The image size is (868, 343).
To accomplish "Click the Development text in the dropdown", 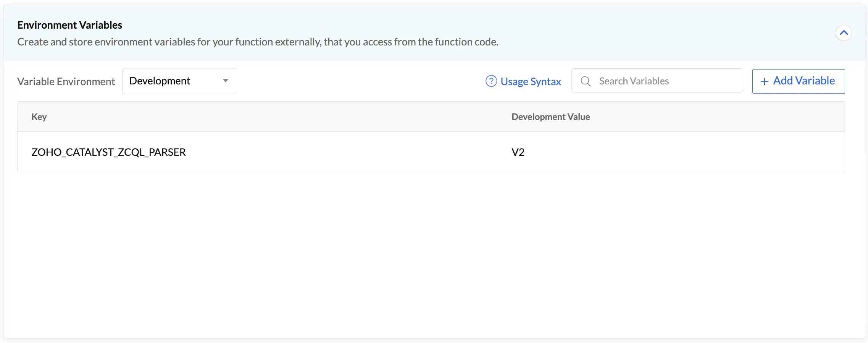I will pos(160,81).
